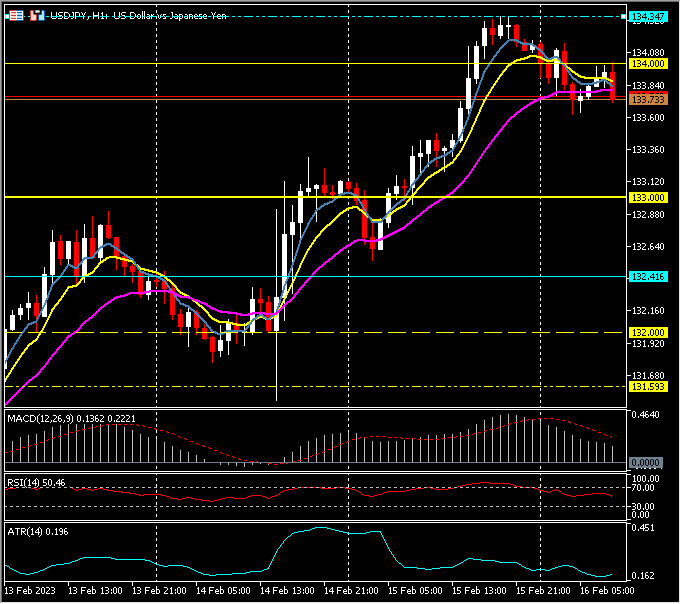Select the yellow 131.593 price label
Screen dimensions: 681x604
point(648,386)
